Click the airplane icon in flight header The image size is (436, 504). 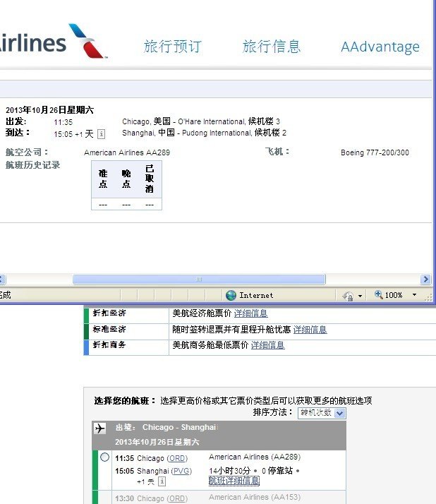click(x=100, y=428)
